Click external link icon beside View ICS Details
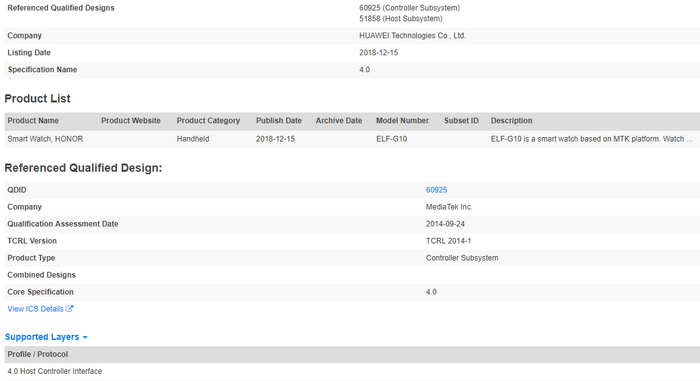Image resolution: width=700 pixels, height=381 pixels. 69,309
